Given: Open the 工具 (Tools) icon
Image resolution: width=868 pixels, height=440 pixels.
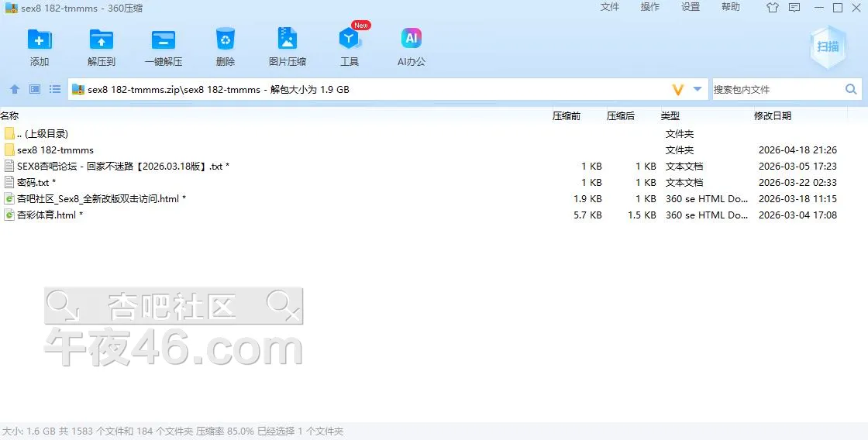Looking at the screenshot, I should click(x=350, y=40).
